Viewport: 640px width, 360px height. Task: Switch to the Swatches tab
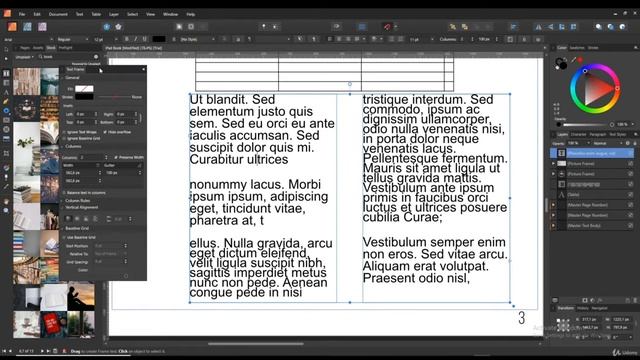pos(577,48)
